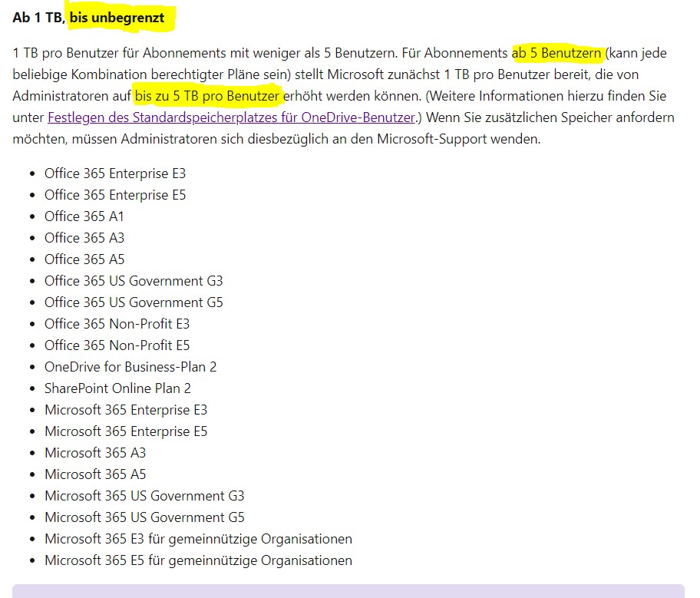Click 'Microsoft 365 E3 für gemeinnützige Organisationen'
700x598 pixels.
click(198, 539)
